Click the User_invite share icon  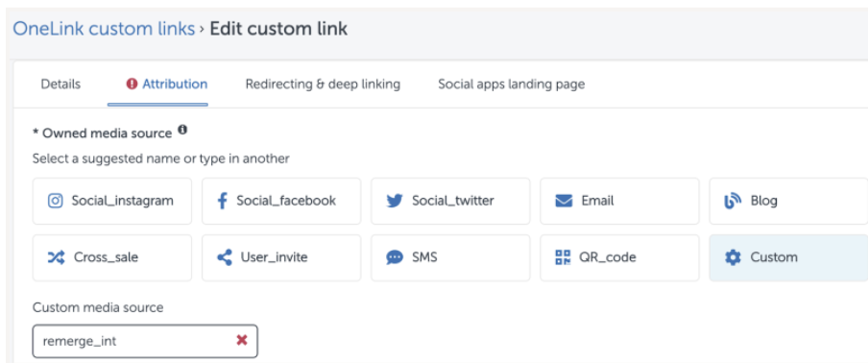coord(224,257)
